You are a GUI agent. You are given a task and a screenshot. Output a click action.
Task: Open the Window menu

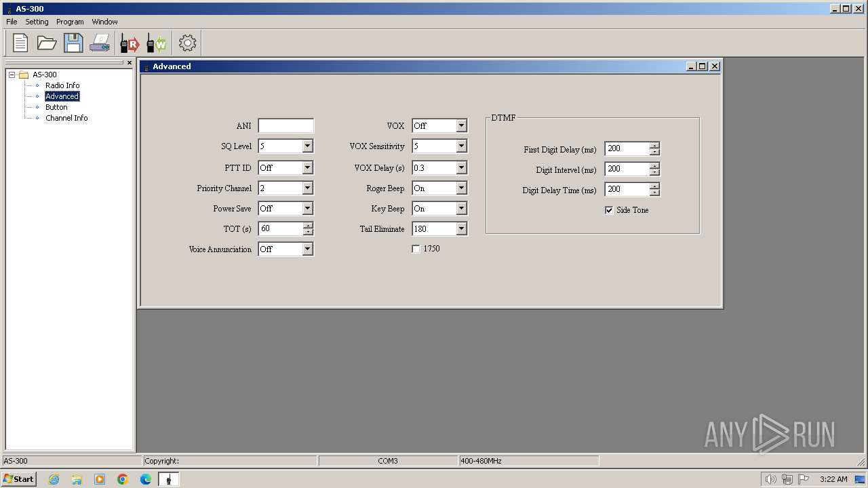pos(104,22)
